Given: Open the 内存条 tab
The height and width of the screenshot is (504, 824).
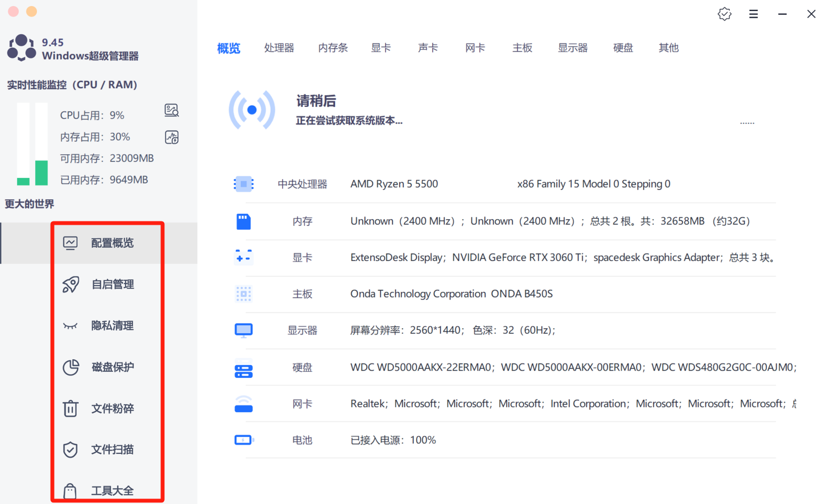Looking at the screenshot, I should (333, 48).
